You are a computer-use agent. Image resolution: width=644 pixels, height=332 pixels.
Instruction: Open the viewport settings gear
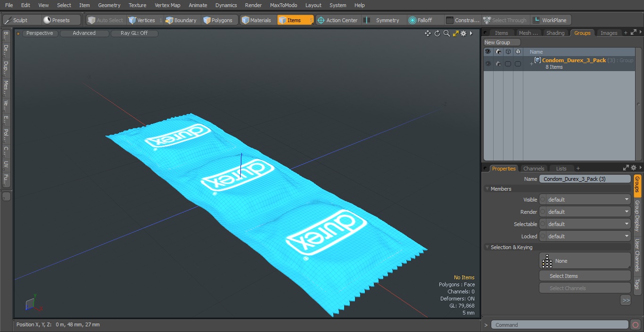point(463,33)
